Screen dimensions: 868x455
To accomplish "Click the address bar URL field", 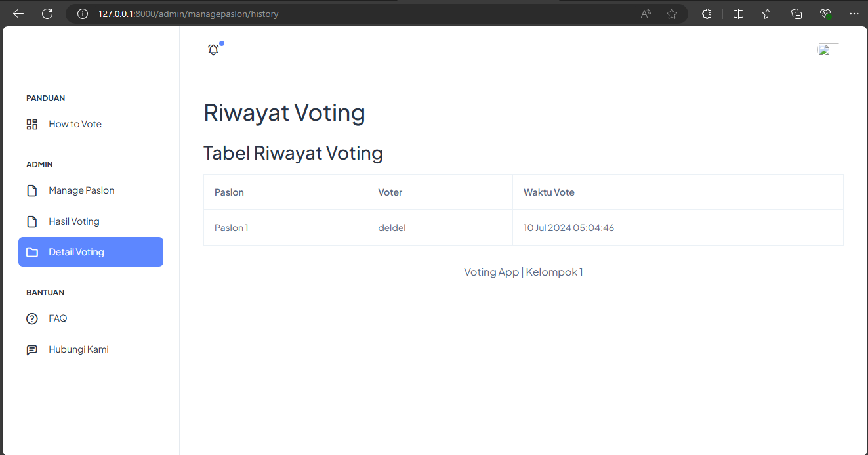I will (328, 14).
